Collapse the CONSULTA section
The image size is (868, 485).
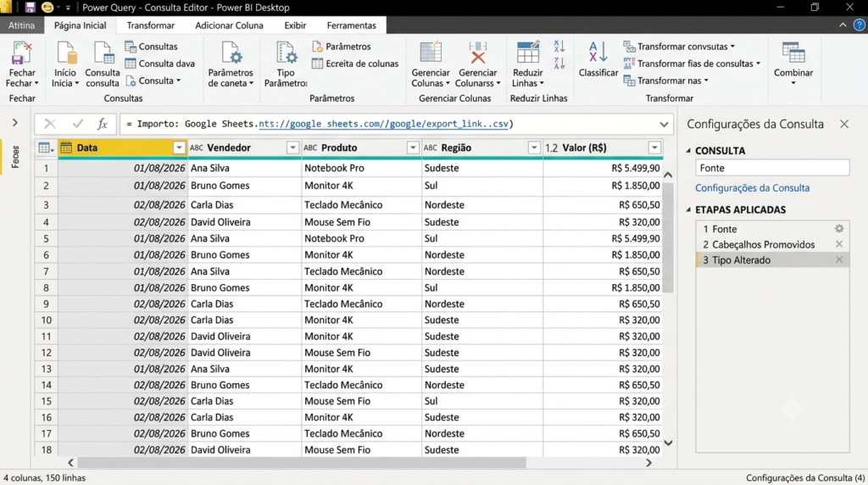(x=688, y=151)
